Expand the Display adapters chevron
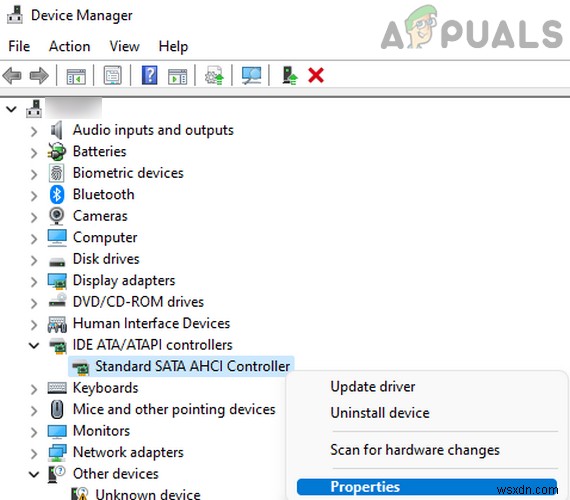The image size is (570, 500). pos(34,281)
